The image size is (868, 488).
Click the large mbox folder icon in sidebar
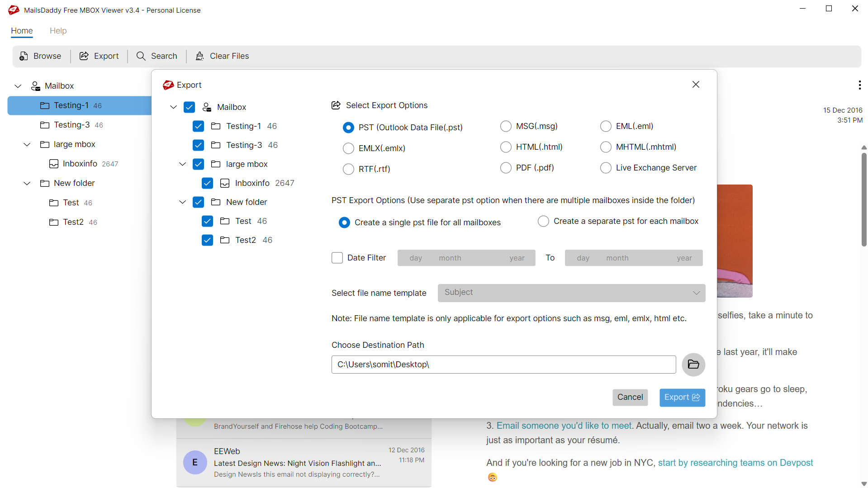point(45,144)
